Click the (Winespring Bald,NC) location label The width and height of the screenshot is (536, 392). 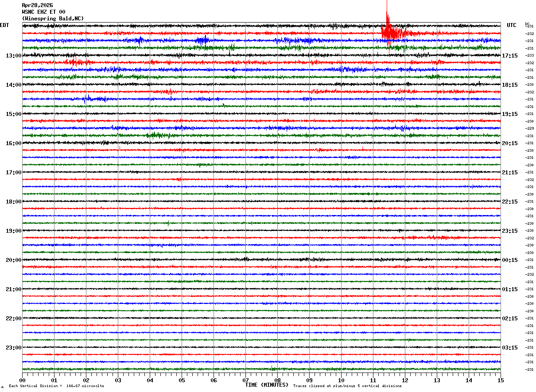point(53,19)
